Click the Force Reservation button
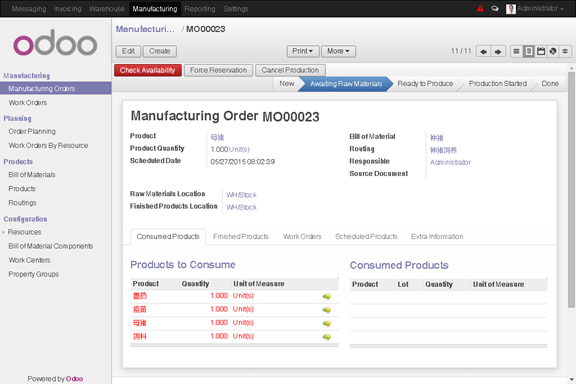 [x=218, y=70]
